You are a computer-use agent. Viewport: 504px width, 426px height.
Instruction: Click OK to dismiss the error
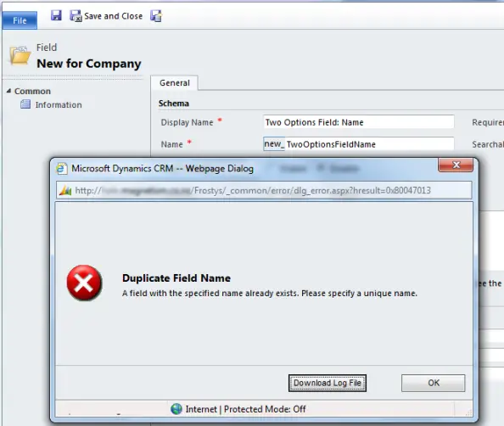pyautogui.click(x=433, y=383)
